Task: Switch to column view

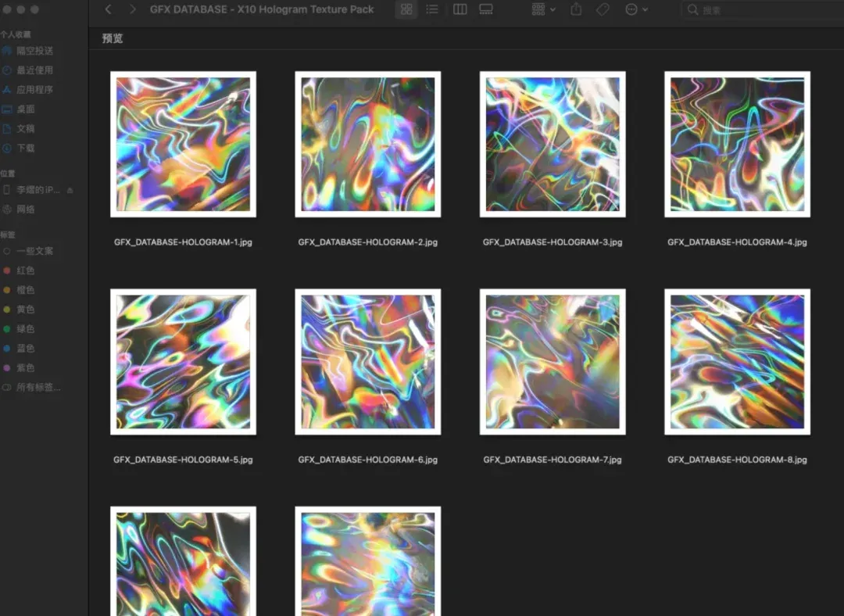Action: coord(460,9)
